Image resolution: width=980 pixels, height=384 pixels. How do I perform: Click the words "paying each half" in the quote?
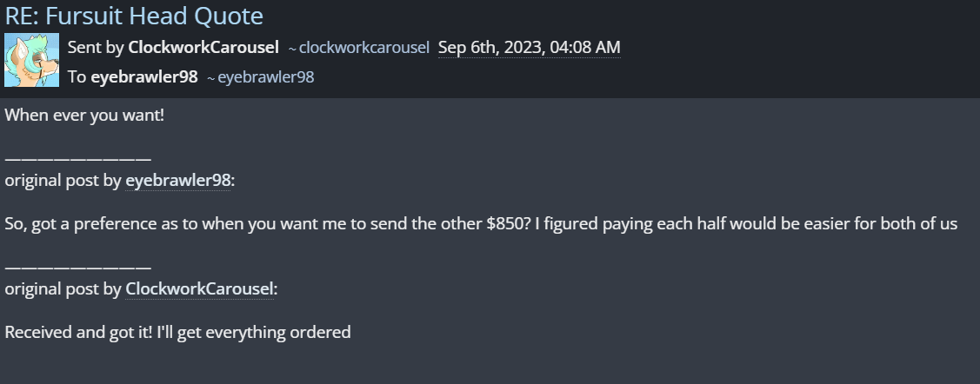(x=671, y=223)
